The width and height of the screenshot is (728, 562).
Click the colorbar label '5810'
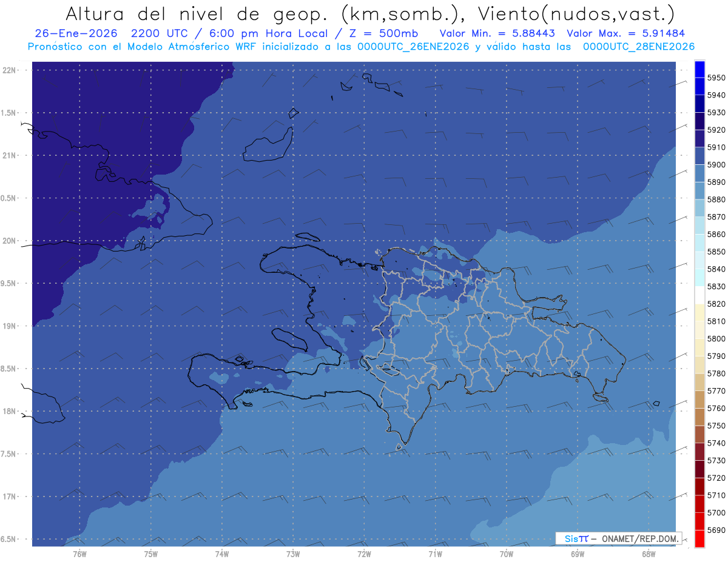click(716, 321)
